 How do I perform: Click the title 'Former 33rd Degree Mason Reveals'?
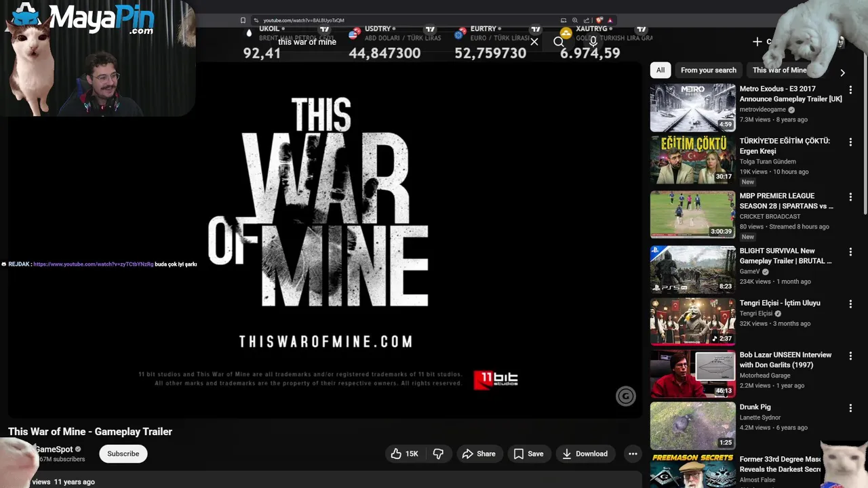tap(781, 464)
